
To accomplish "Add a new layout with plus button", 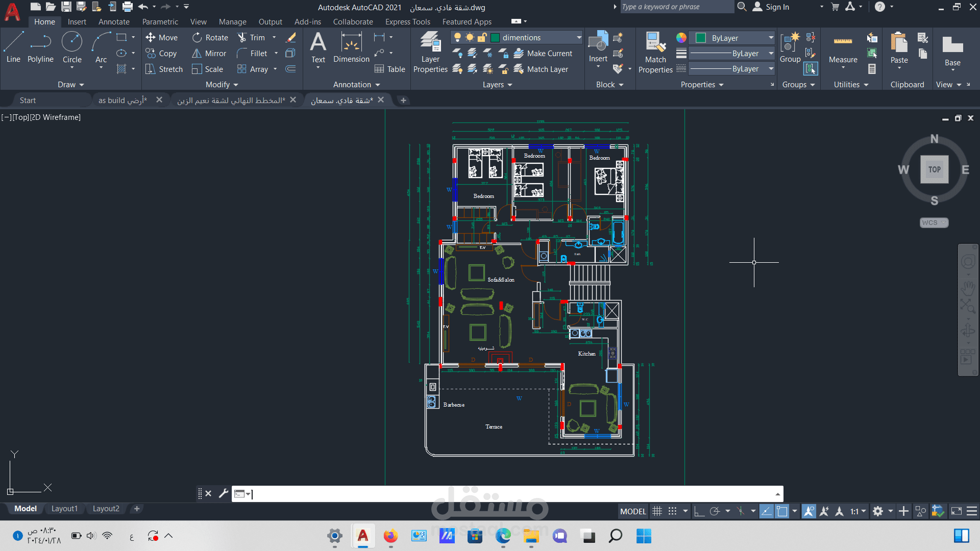I will tap(137, 509).
